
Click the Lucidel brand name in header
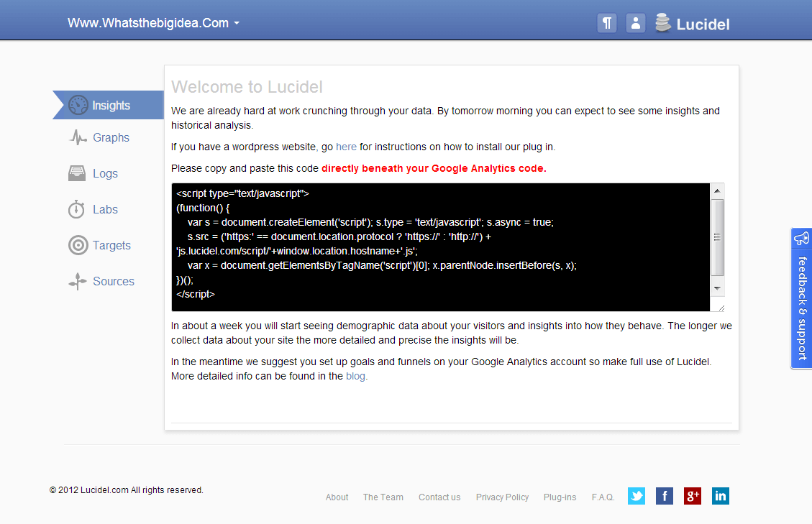pos(703,24)
